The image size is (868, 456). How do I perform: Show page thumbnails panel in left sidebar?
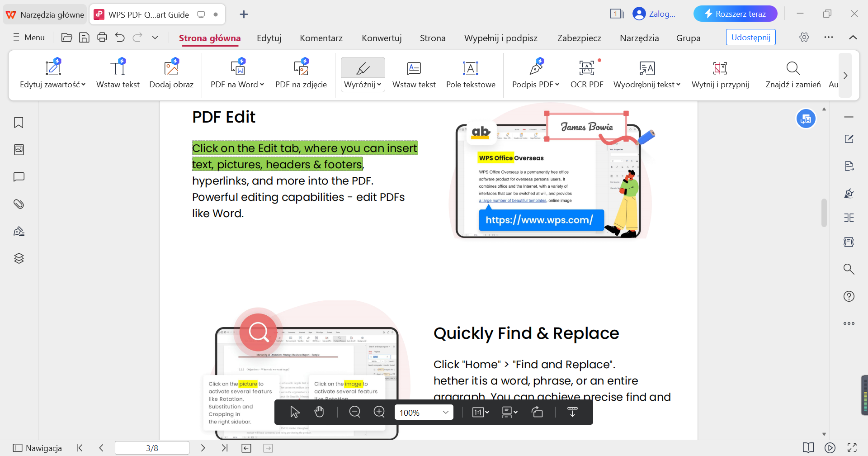coord(19,150)
